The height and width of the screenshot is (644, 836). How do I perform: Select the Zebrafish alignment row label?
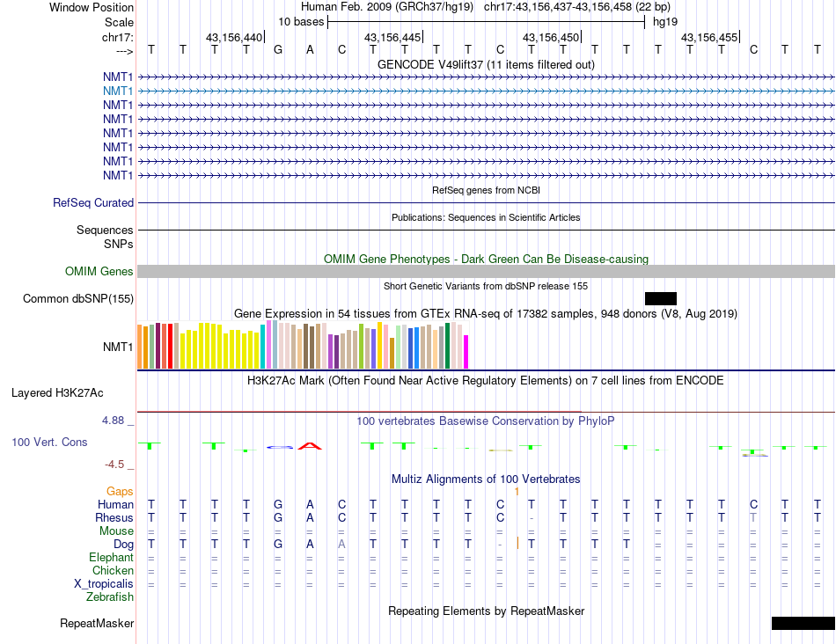click(110, 597)
